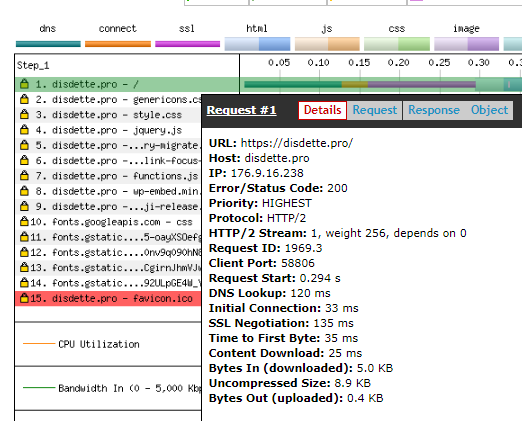Select request 8 wp-embed.min
The height and width of the screenshot is (421, 522).
tap(108, 191)
